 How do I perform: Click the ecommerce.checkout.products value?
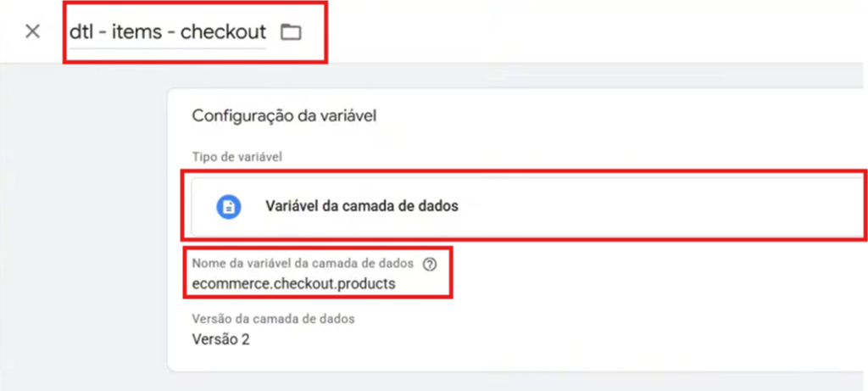point(294,283)
